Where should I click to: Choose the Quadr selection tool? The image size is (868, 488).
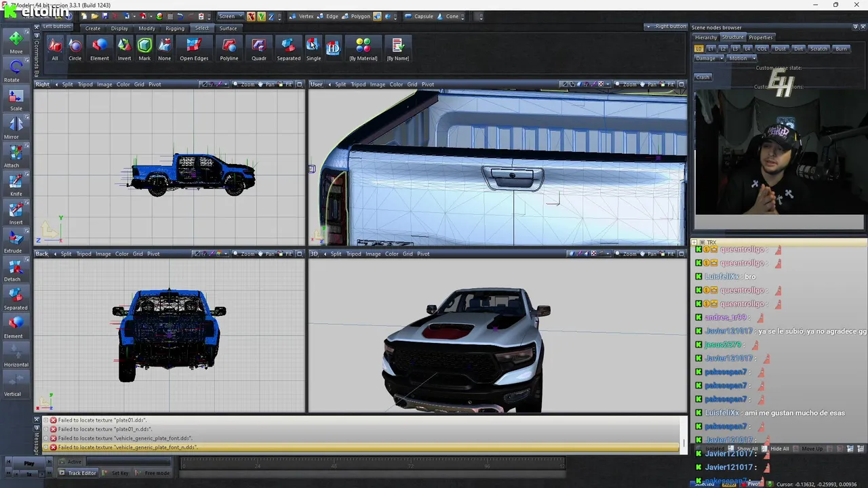[259, 49]
